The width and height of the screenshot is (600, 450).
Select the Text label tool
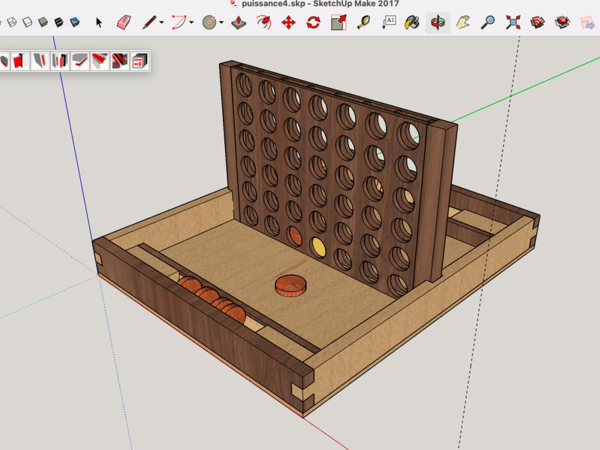click(x=388, y=21)
